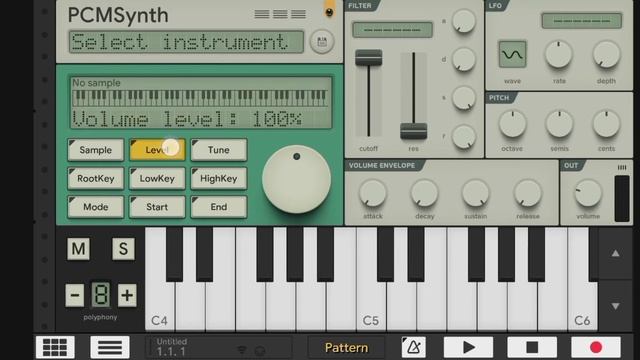Image resolution: width=640 pixels, height=360 pixels.
Task: Click the polyphony count display 8
Action: [100, 294]
